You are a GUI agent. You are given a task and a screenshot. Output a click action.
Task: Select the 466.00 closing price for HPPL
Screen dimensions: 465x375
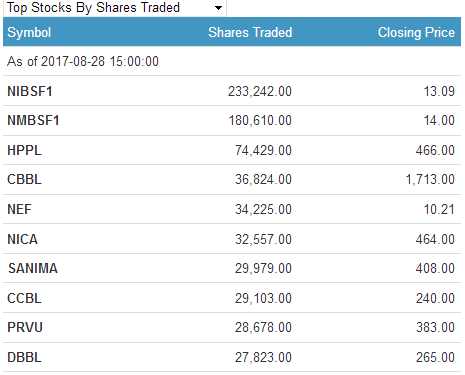click(435, 150)
